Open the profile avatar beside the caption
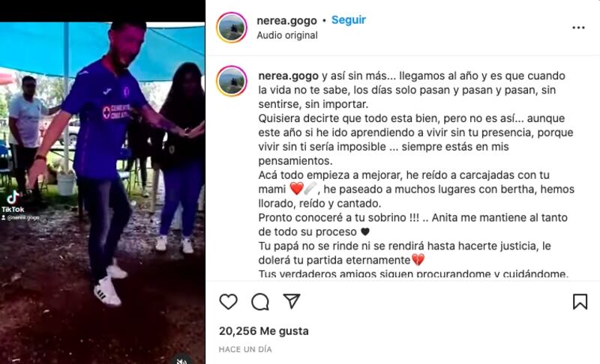This screenshot has width=600, height=364. [232, 81]
